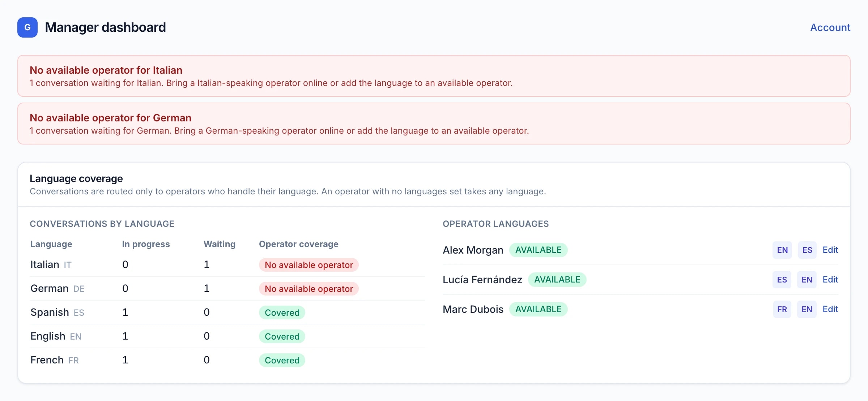Click Marc Dubois's EN language tag
This screenshot has width=868, height=401.
pyautogui.click(x=807, y=309)
